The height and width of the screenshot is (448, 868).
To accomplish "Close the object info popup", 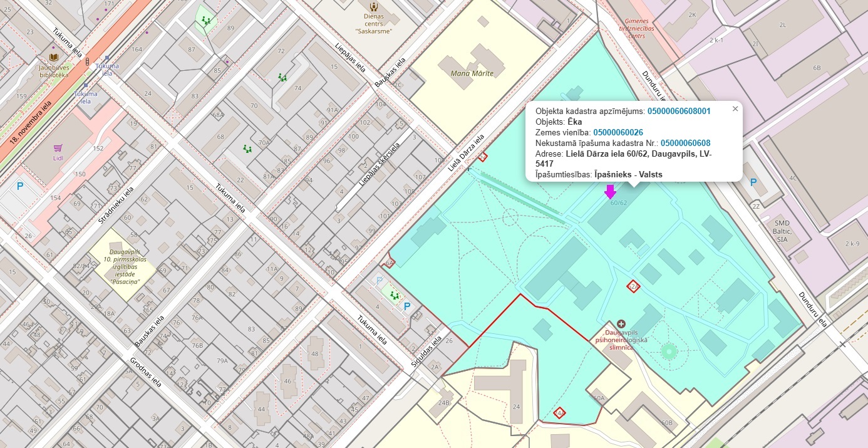I will (x=735, y=108).
